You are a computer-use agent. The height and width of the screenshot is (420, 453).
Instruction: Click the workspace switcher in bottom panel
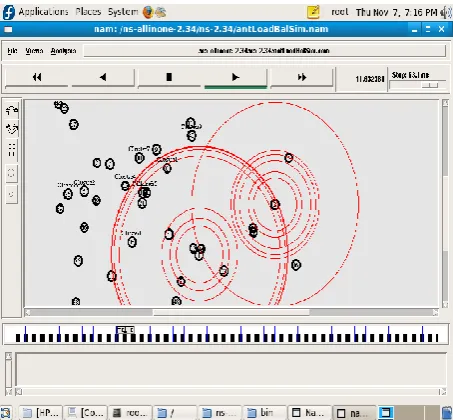tap(409, 413)
